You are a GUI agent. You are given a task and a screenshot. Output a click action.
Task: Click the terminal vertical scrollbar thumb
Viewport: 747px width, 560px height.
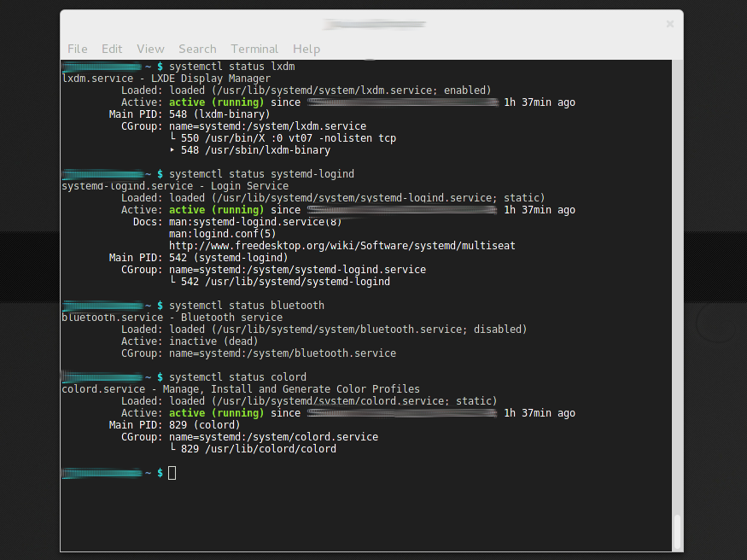coord(677,533)
